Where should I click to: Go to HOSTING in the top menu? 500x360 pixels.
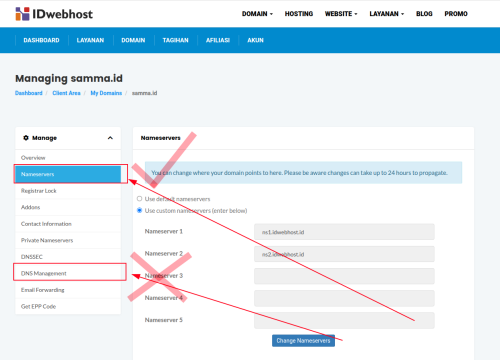[299, 14]
